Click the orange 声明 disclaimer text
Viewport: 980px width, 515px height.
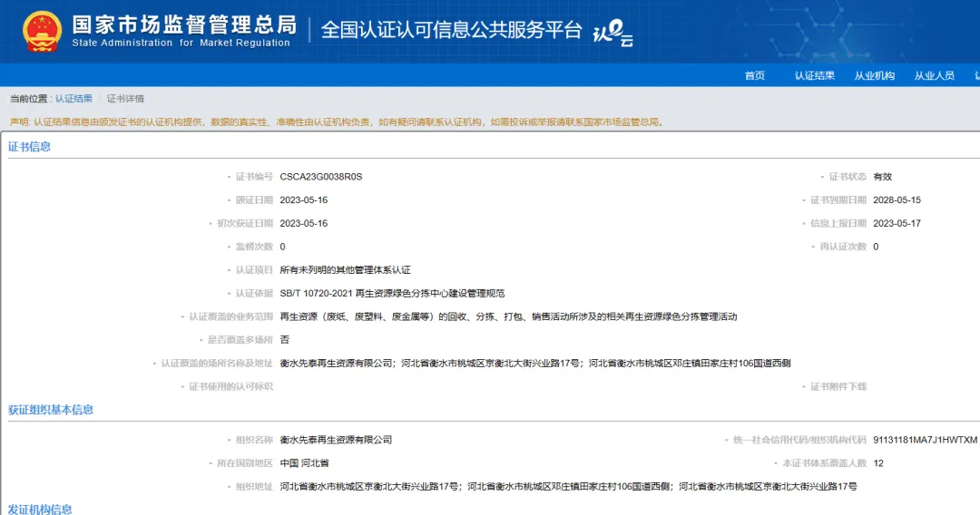coord(337,121)
